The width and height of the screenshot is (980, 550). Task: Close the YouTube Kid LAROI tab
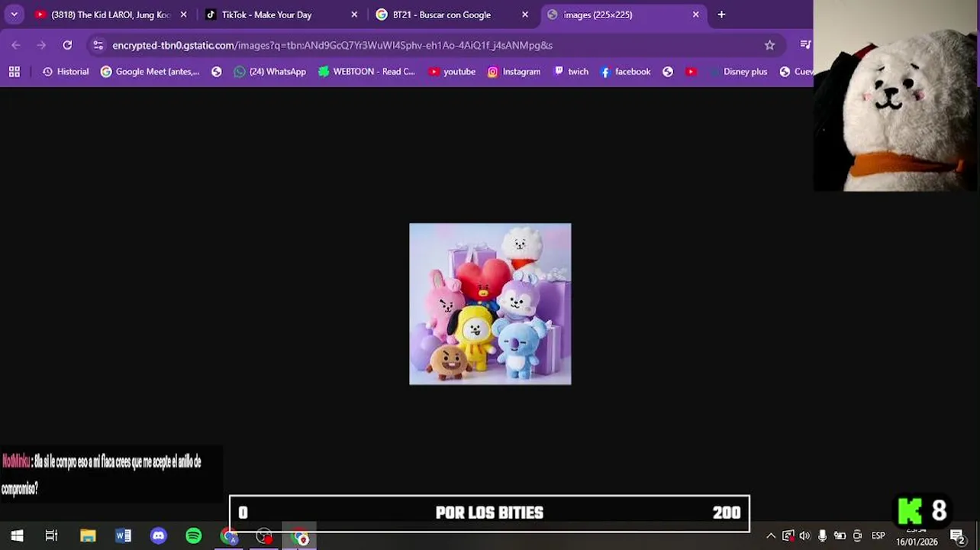[x=183, y=15]
